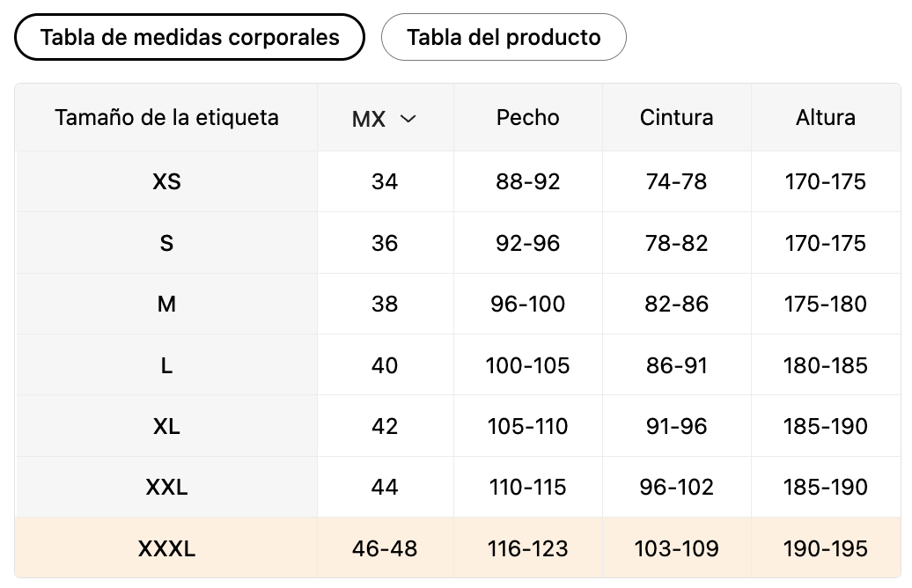This screenshot has width=912, height=588.
Task: Select the S size row label
Action: pyautogui.click(x=166, y=243)
